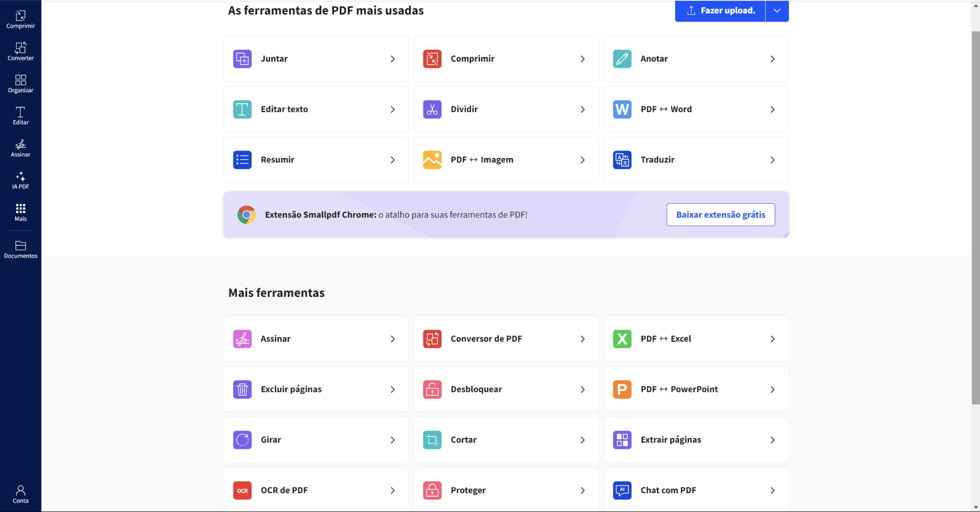Screen dimensions: 980x512
Task: Click the red Comprimir card icon
Action: click(x=432, y=59)
